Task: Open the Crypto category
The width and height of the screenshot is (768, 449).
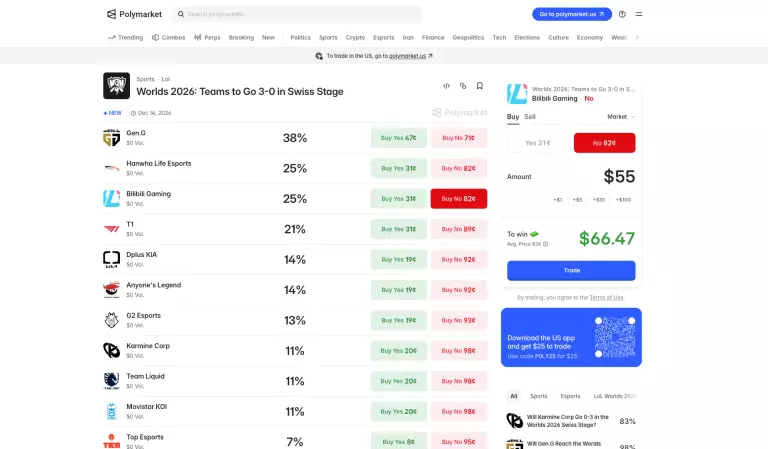Action: [355, 37]
